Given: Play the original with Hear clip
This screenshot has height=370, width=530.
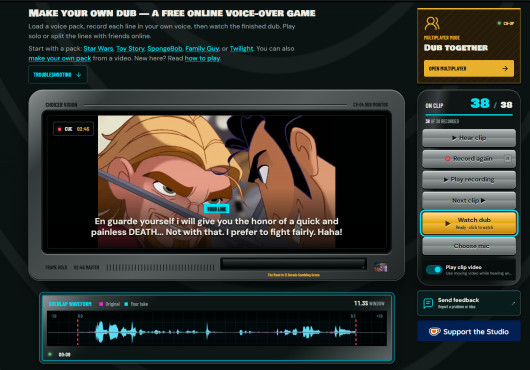Looking at the screenshot, I should (469, 138).
